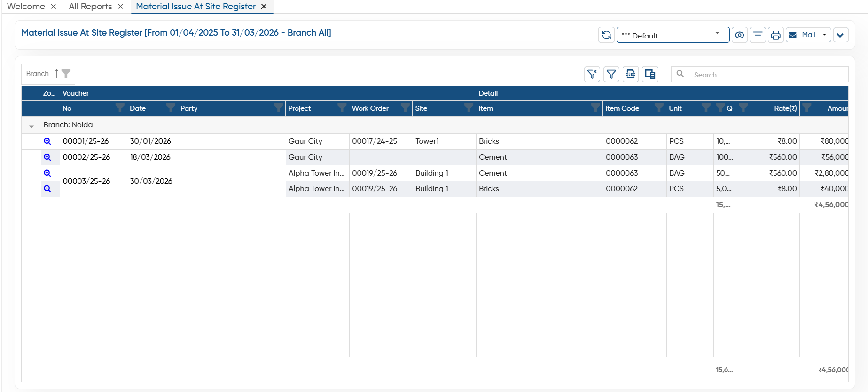The width and height of the screenshot is (868, 392).
Task: Open filter on the Date column
Action: tap(171, 108)
